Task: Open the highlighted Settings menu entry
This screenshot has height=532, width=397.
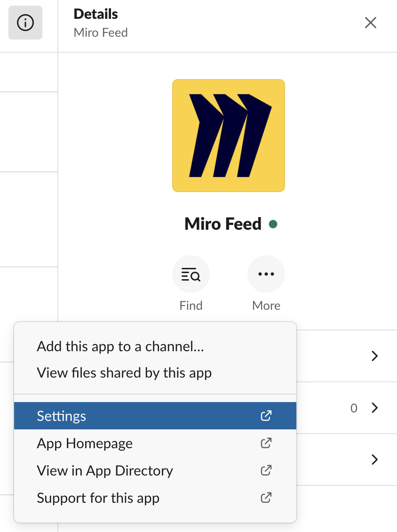Action: coord(62,416)
